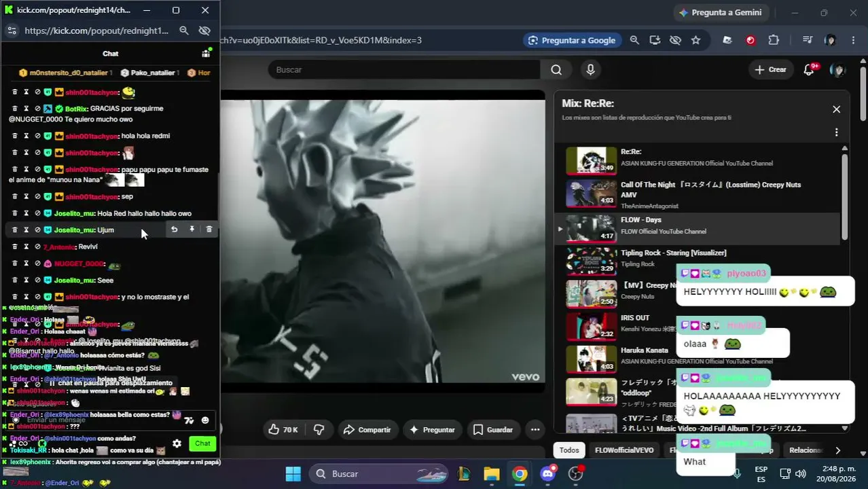Click 'Compartir' share button
The image size is (868, 489).
[367, 430]
